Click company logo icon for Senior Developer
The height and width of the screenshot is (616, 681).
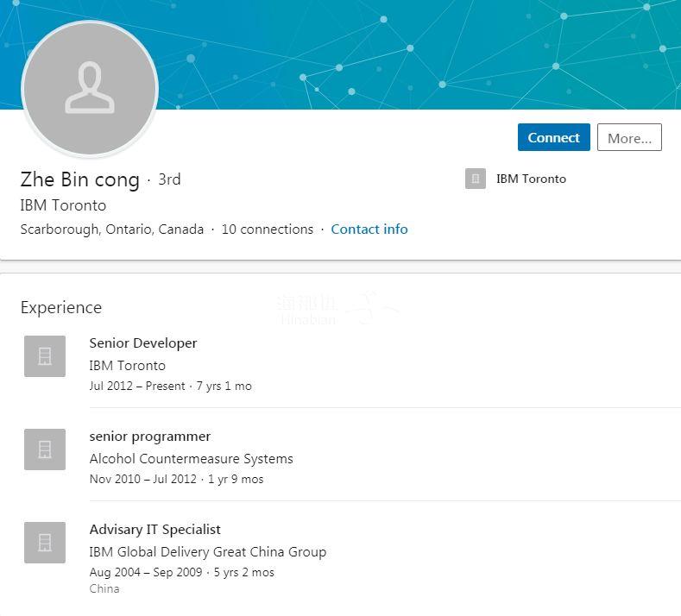tap(45, 356)
